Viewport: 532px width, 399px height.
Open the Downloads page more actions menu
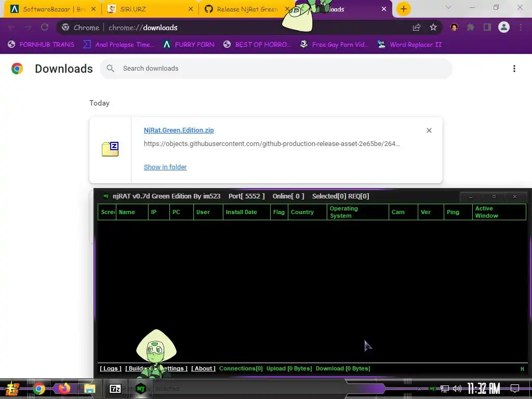pyautogui.click(x=514, y=69)
